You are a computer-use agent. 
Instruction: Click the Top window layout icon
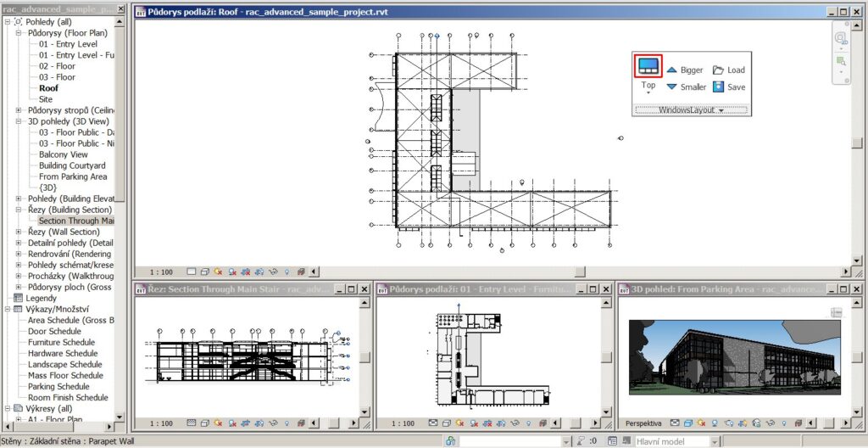point(648,66)
